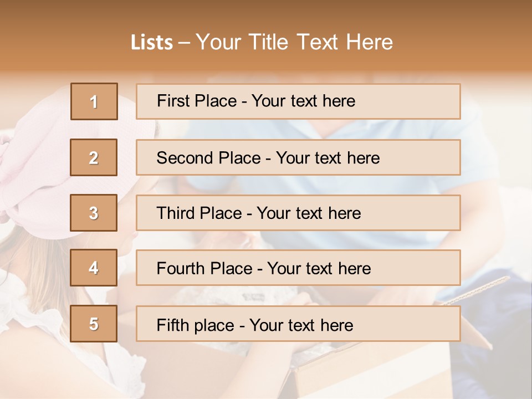This screenshot has width=532, height=399.
Task: Click the slide title text
Action: coord(262,42)
